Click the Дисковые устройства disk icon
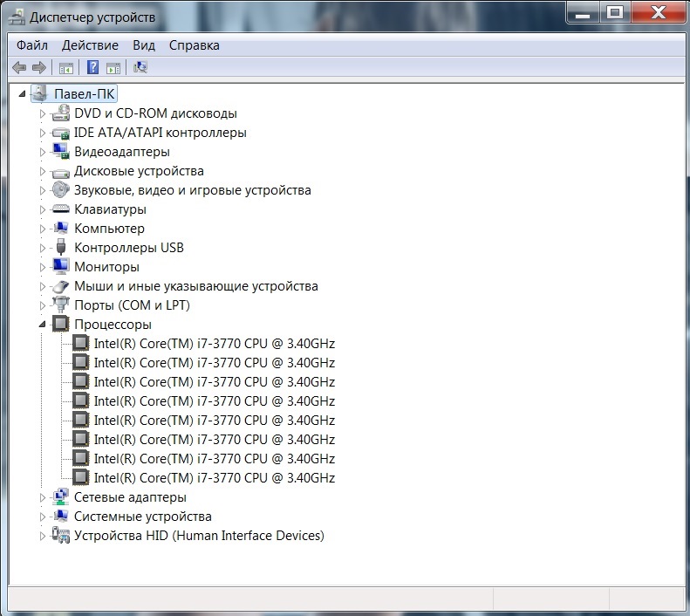 pyautogui.click(x=60, y=173)
